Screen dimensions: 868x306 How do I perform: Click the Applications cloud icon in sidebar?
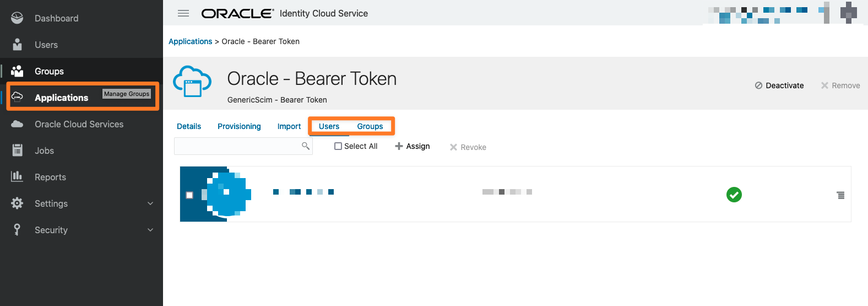(x=17, y=97)
